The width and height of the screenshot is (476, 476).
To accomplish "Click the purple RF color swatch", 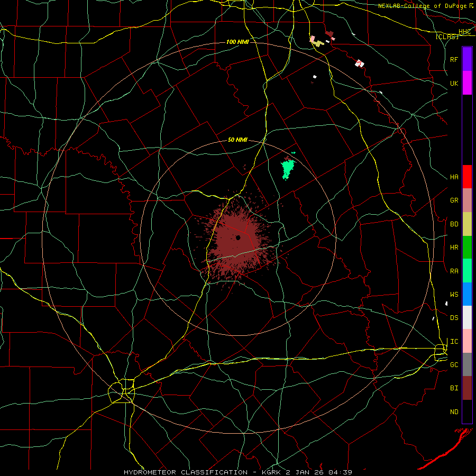I will point(467,59).
